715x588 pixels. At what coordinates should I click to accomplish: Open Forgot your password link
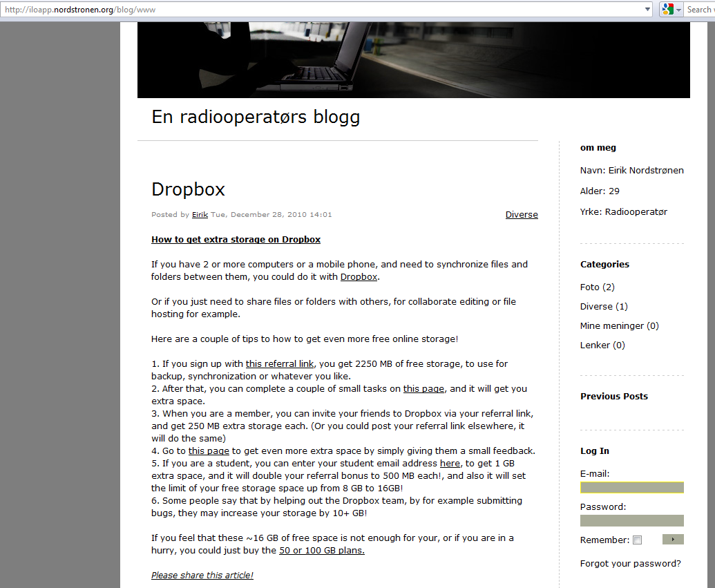coord(630,563)
